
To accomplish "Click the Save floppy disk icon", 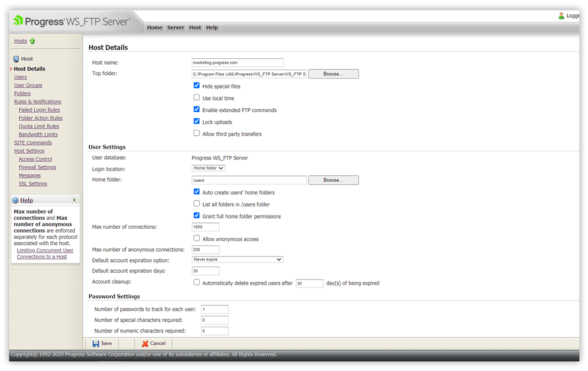I will pos(96,344).
